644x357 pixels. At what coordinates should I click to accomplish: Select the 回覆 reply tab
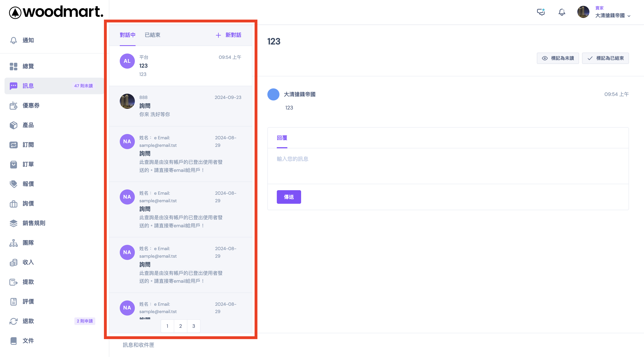tap(282, 138)
